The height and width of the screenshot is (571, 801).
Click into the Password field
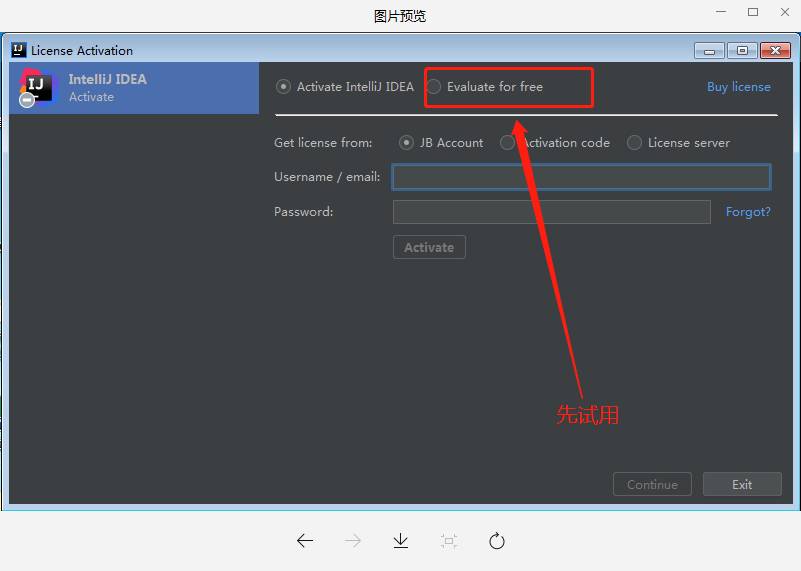coord(551,212)
